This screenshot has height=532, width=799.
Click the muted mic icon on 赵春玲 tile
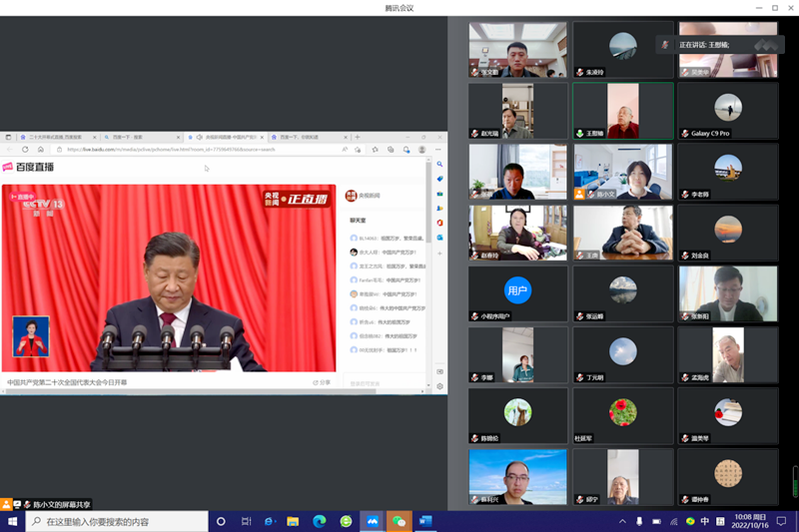coord(474,256)
